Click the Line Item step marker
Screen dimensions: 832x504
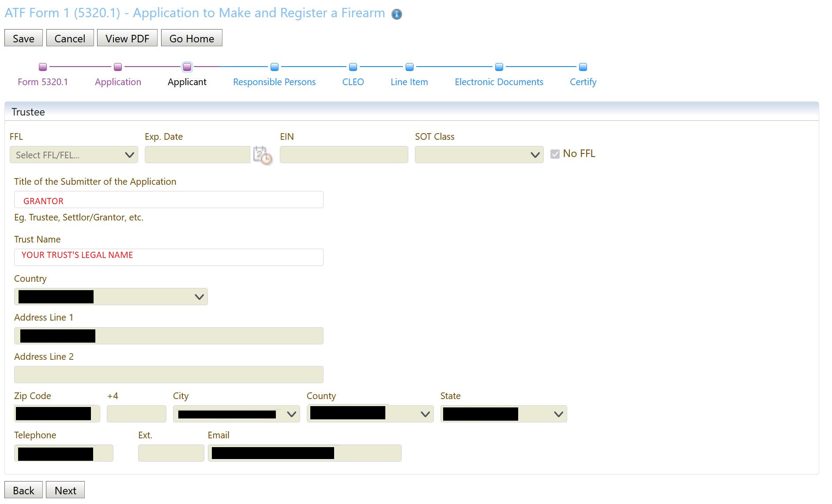point(410,67)
